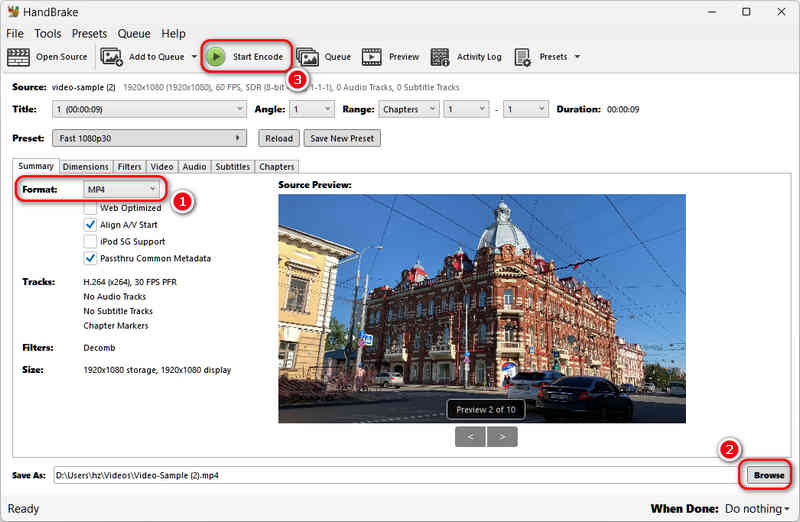Click the Browse button
The width and height of the screenshot is (800, 522).
pos(769,475)
